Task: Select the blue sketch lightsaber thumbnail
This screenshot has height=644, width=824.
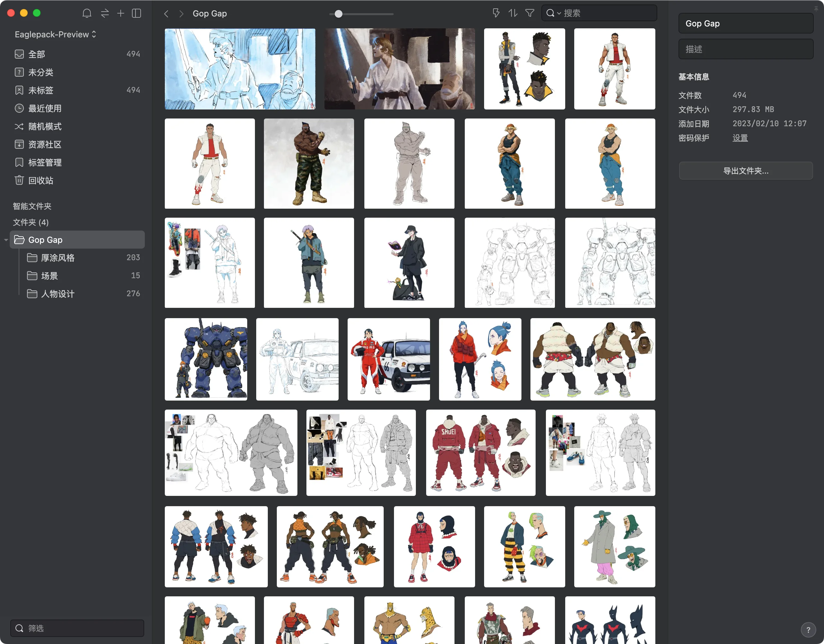Action: (240, 69)
